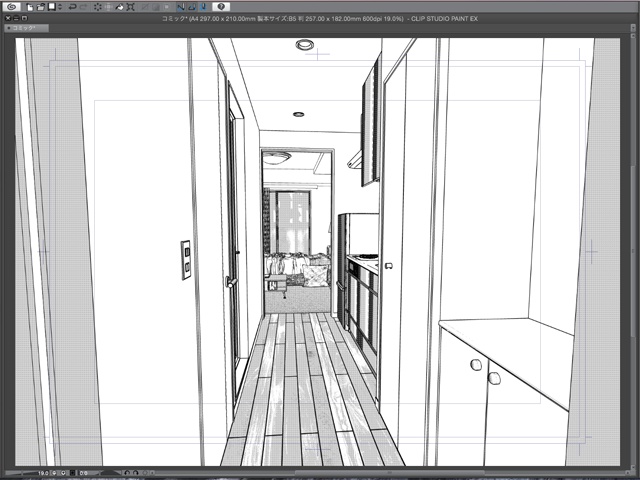Toggle snap to grid
The image size is (640, 480).
[204, 7]
